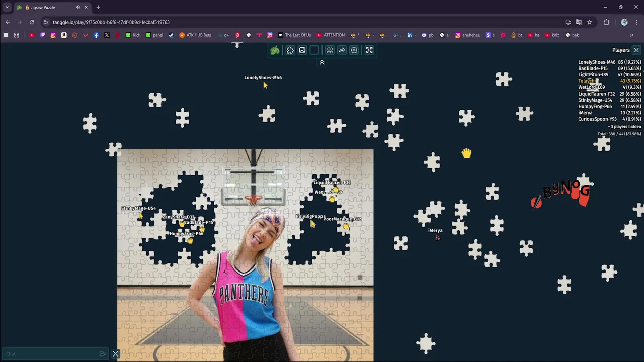The width and height of the screenshot is (644, 362).
Task: Open the Pinterest bookmark
Action: point(237,35)
